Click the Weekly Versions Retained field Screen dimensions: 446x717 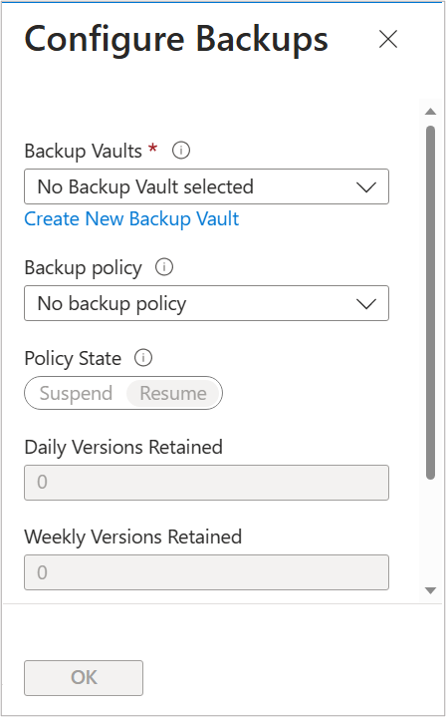pos(206,573)
